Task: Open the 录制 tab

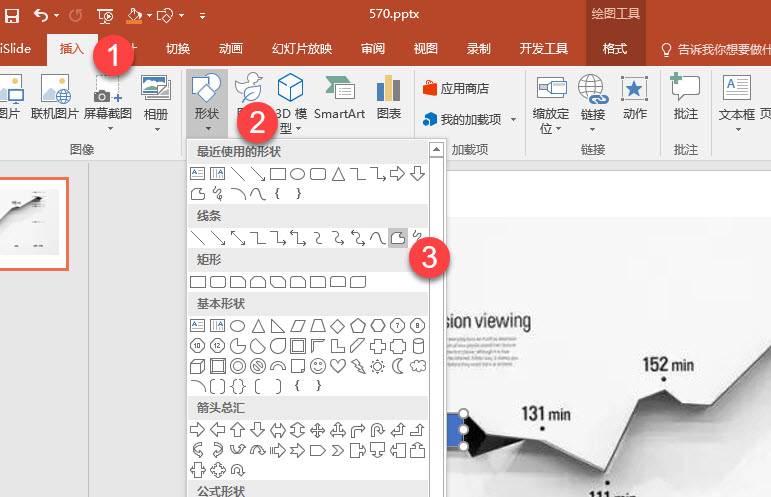Action: coord(478,49)
